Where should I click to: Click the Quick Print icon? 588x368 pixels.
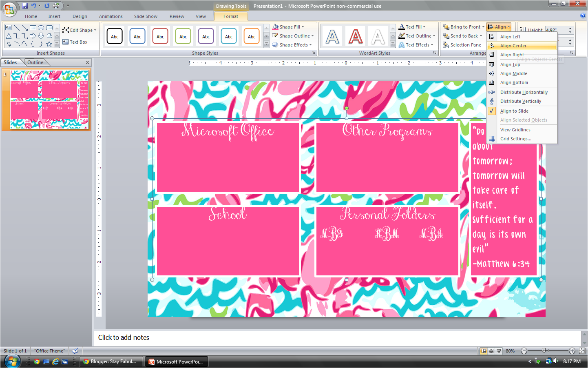pos(56,6)
